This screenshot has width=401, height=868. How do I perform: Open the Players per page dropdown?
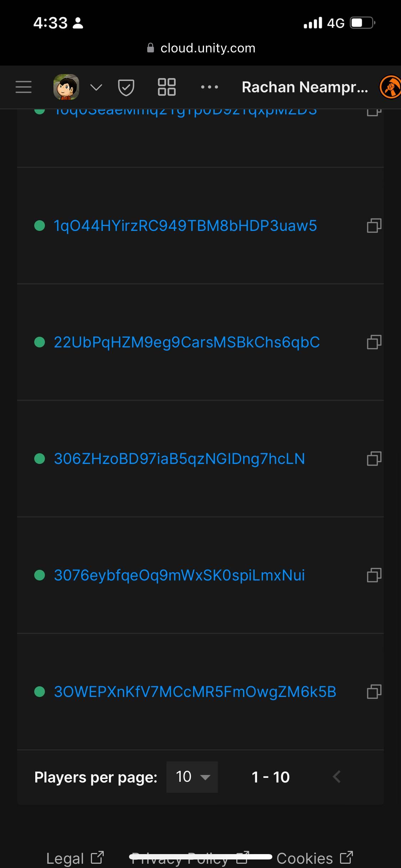(192, 777)
